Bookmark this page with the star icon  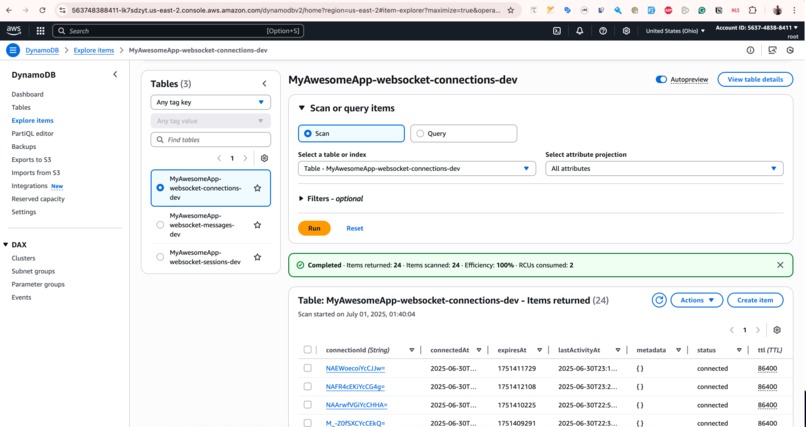click(x=510, y=10)
